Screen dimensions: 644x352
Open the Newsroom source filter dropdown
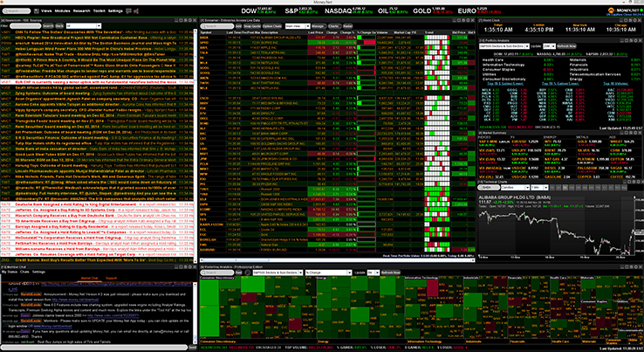coord(84,26)
